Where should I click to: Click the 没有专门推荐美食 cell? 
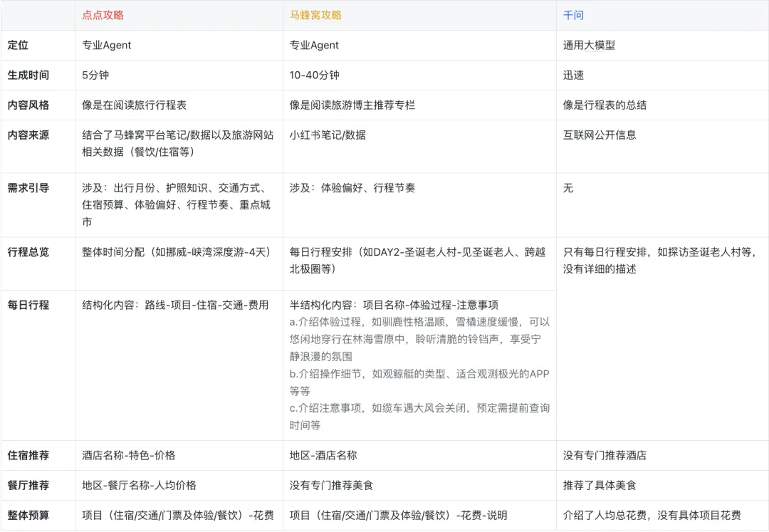tap(331, 486)
